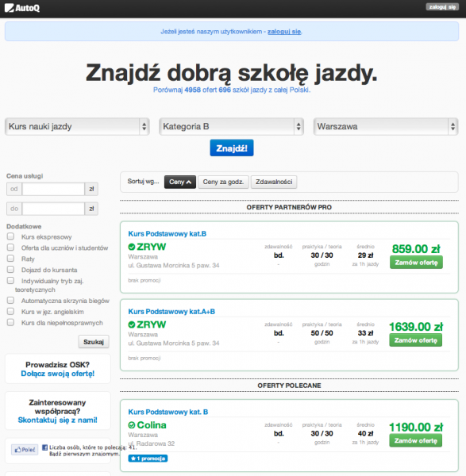Order the 859.00 zł offer

pyautogui.click(x=416, y=263)
